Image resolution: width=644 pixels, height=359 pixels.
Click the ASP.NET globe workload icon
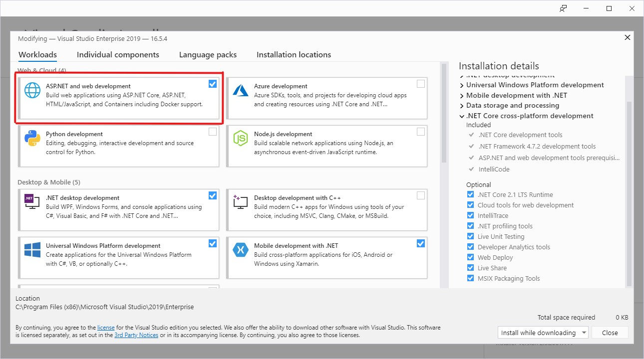pyautogui.click(x=32, y=90)
